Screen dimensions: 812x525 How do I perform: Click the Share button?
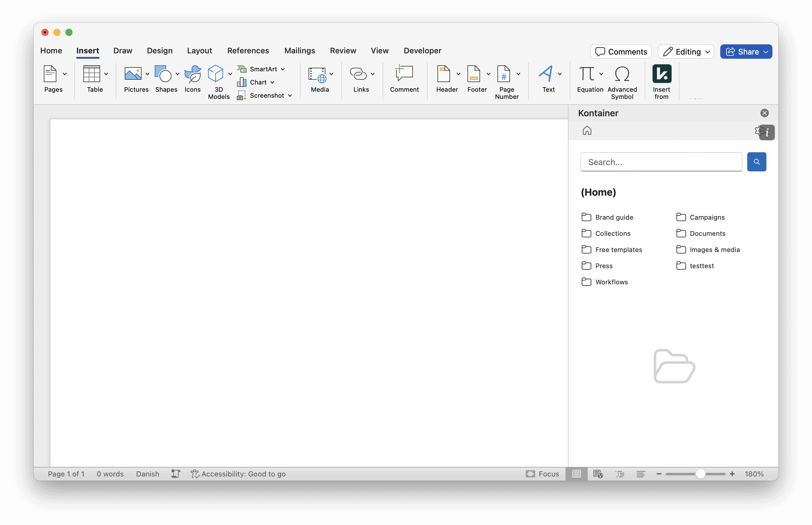(x=746, y=52)
